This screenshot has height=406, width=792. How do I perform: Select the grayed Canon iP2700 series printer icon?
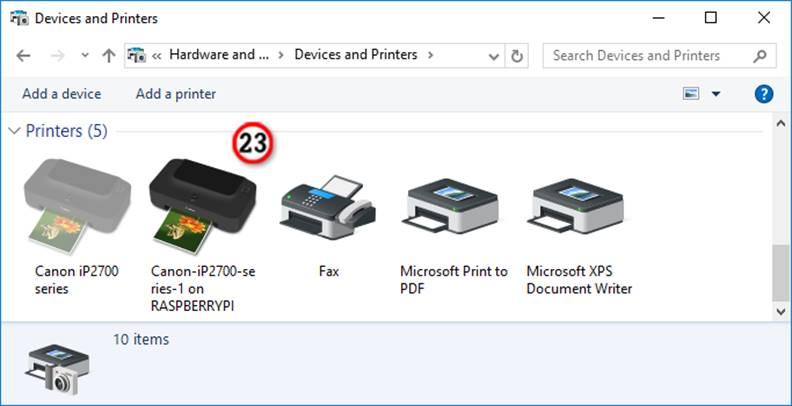tap(77, 206)
